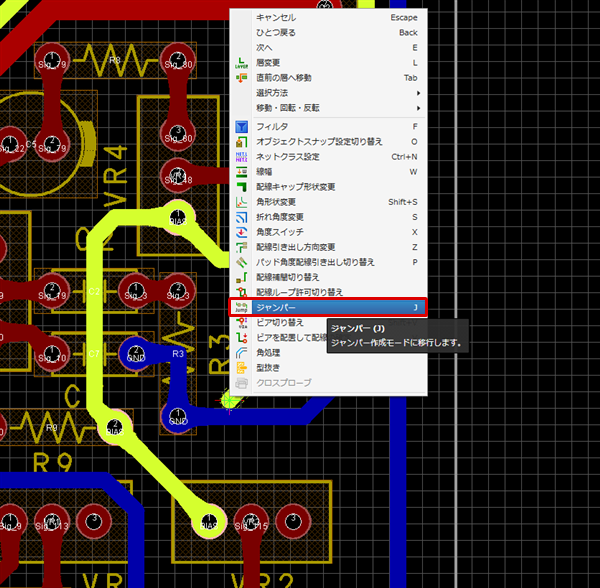Click the ネットクラス設定 icon

point(241,157)
